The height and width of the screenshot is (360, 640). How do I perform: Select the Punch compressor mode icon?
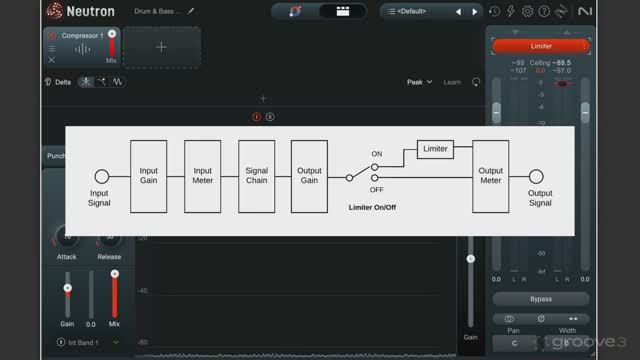coord(86,82)
